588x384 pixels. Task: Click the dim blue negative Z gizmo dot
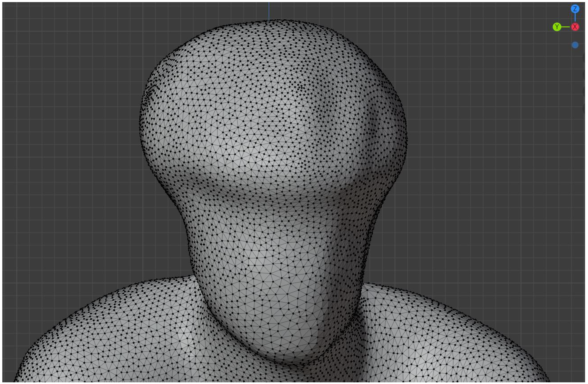[575, 45]
